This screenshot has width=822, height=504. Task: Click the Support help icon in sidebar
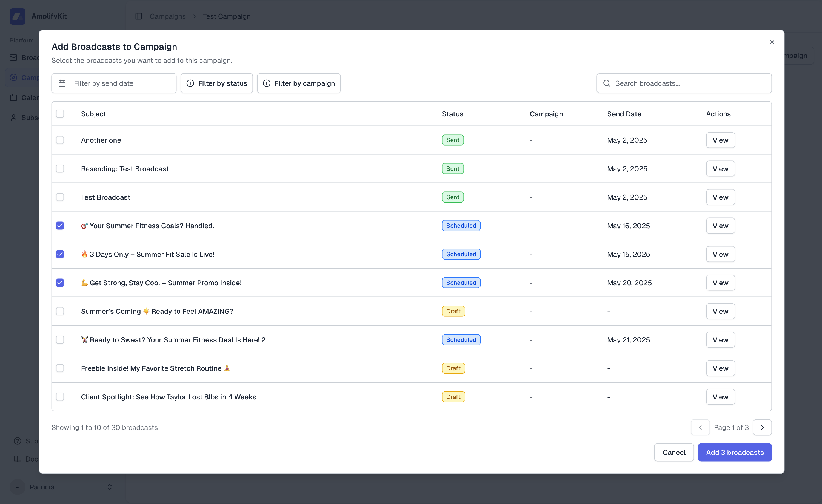click(x=17, y=441)
